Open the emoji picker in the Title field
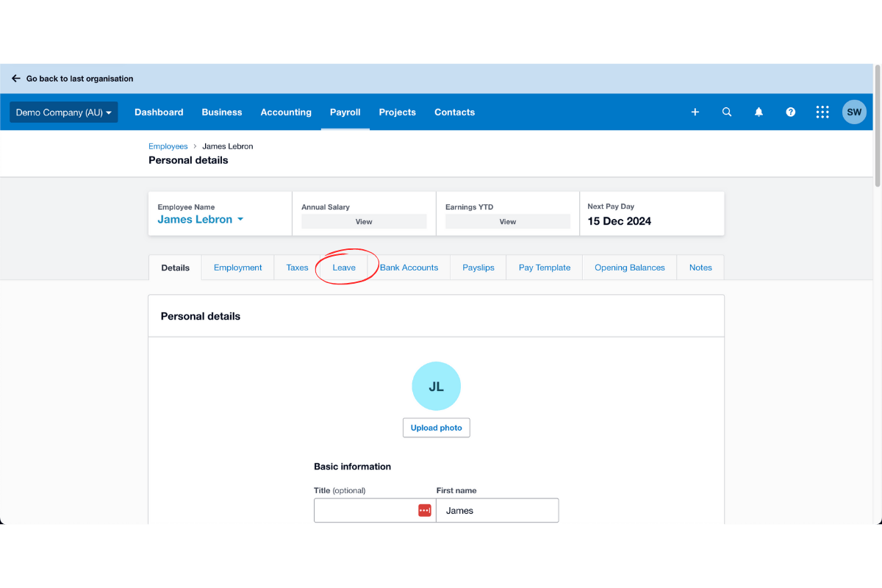The width and height of the screenshot is (882, 588). pyautogui.click(x=424, y=509)
